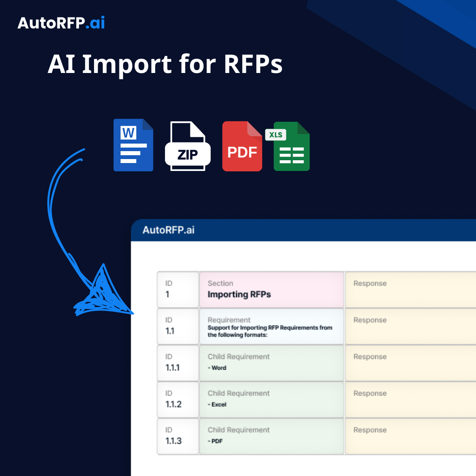Click the blue Word document icon
This screenshot has height=476, width=476.
[133, 145]
